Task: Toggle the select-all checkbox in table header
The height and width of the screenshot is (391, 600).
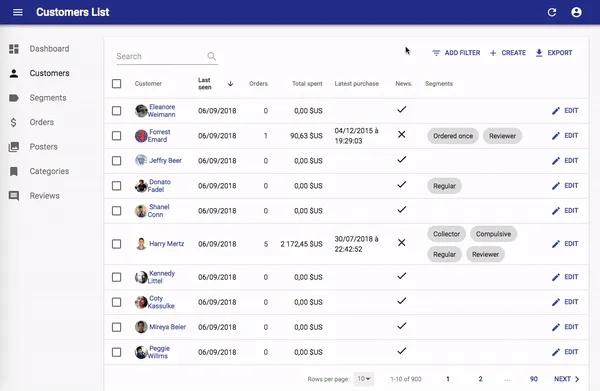Action: click(x=116, y=83)
